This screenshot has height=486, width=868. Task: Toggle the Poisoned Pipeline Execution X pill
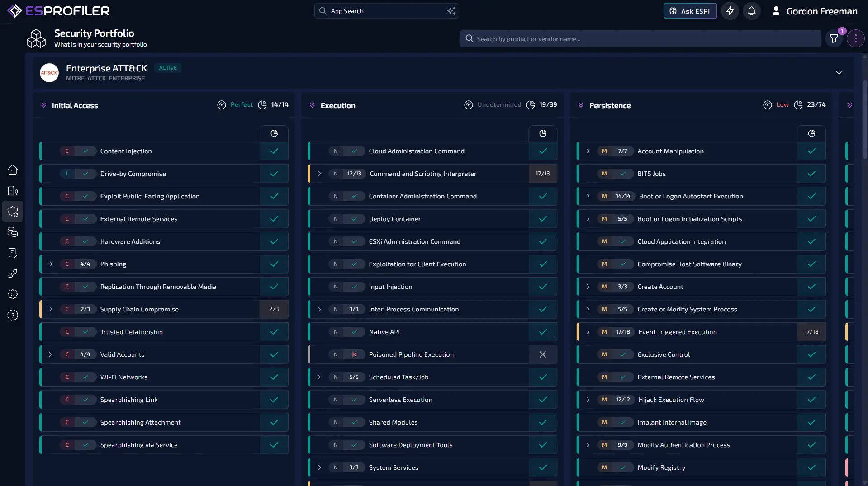[x=354, y=354]
